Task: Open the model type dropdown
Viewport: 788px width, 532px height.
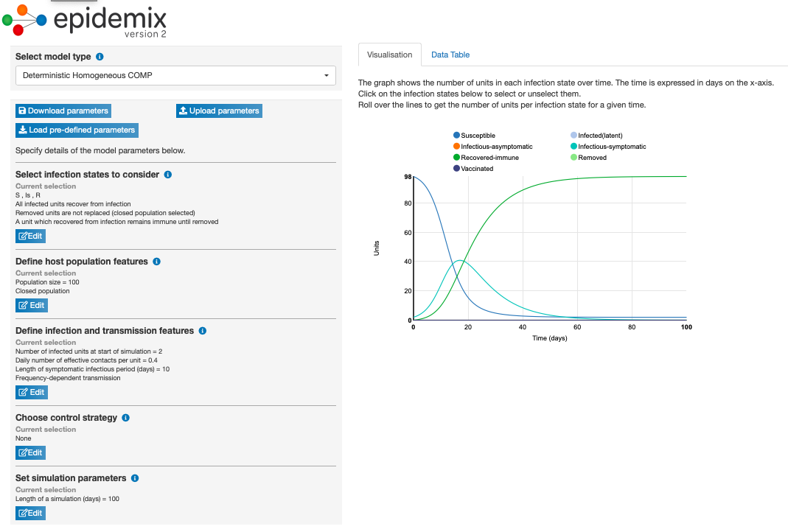Action: [175, 75]
